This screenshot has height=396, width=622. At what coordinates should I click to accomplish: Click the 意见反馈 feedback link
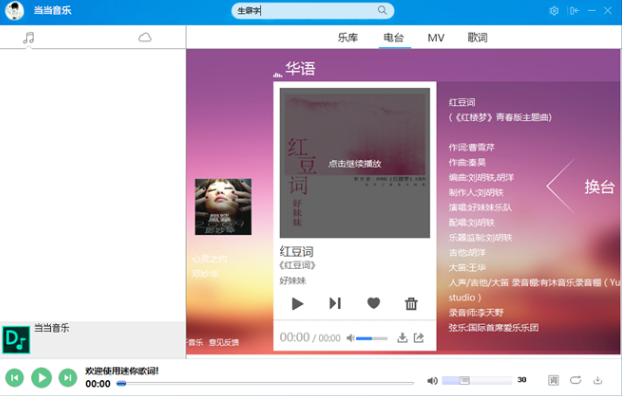tap(224, 342)
